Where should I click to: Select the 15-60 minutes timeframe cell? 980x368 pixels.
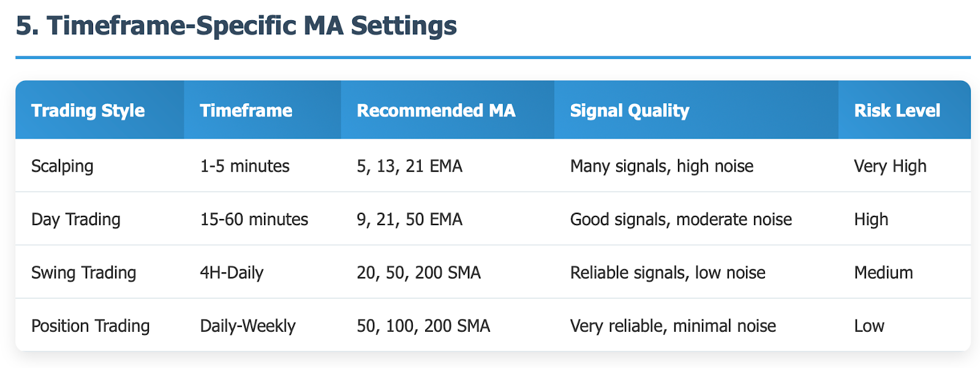pyautogui.click(x=254, y=220)
